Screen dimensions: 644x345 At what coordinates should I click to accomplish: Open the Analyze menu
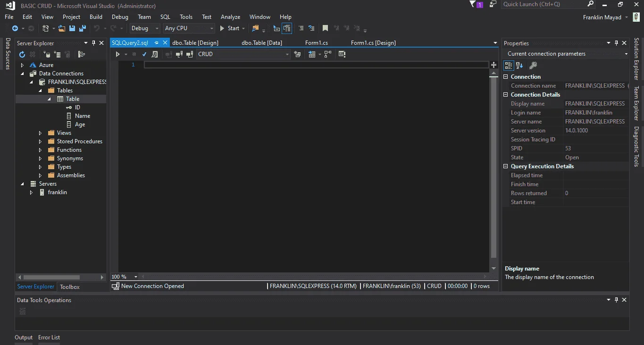(230, 17)
